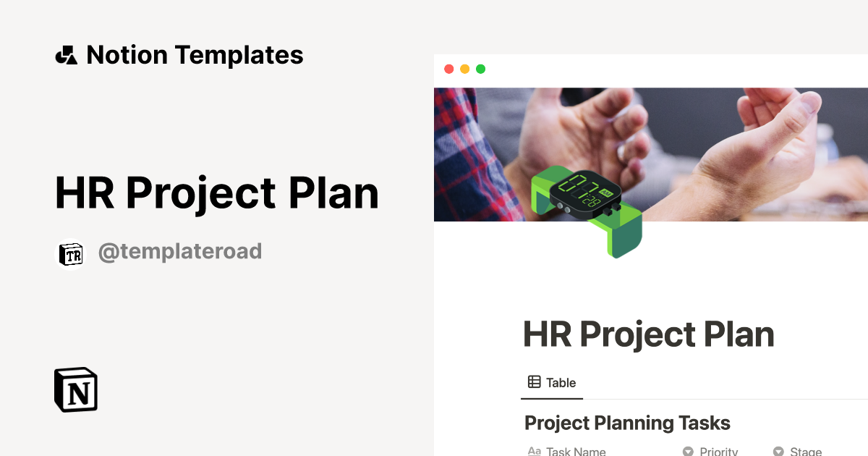Click the large HR Project Plan headline
Screen dimensions: 868x456
tap(217, 193)
